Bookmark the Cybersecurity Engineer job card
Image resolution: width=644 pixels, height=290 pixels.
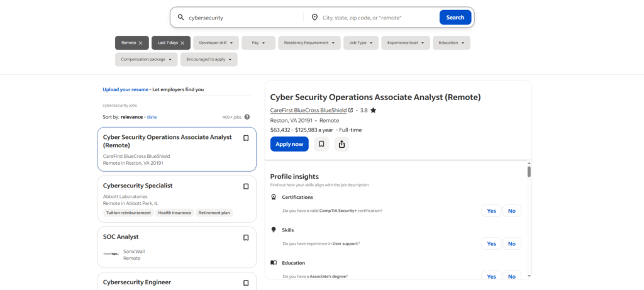[x=246, y=283]
